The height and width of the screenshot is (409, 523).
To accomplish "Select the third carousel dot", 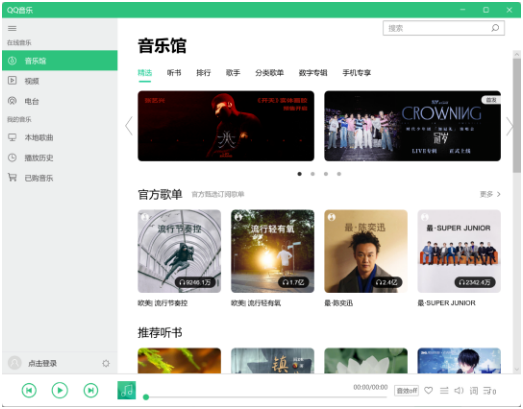I will pos(326,174).
